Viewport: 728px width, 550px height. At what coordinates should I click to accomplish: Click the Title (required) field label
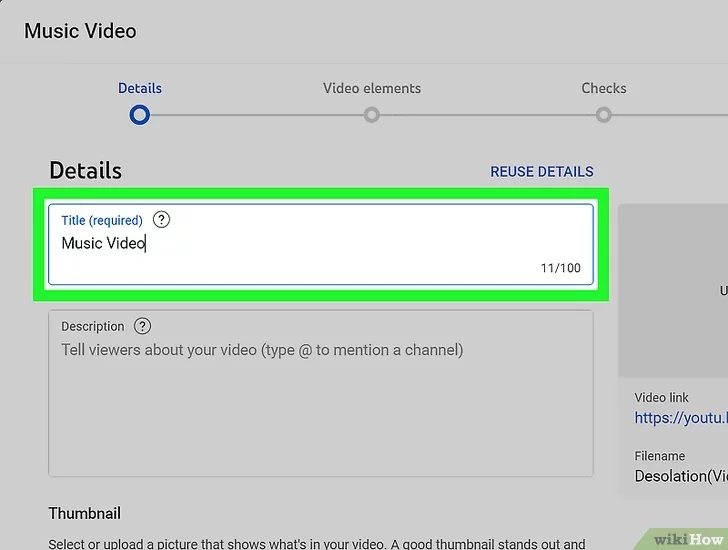point(102,220)
